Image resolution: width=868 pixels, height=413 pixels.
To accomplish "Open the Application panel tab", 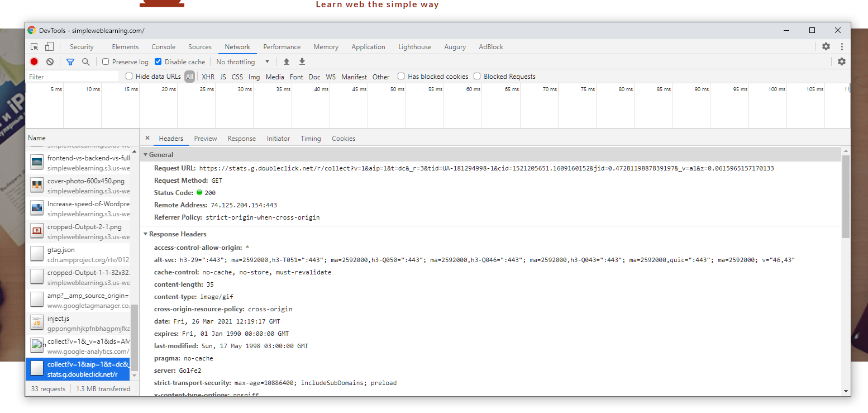I will click(x=368, y=47).
